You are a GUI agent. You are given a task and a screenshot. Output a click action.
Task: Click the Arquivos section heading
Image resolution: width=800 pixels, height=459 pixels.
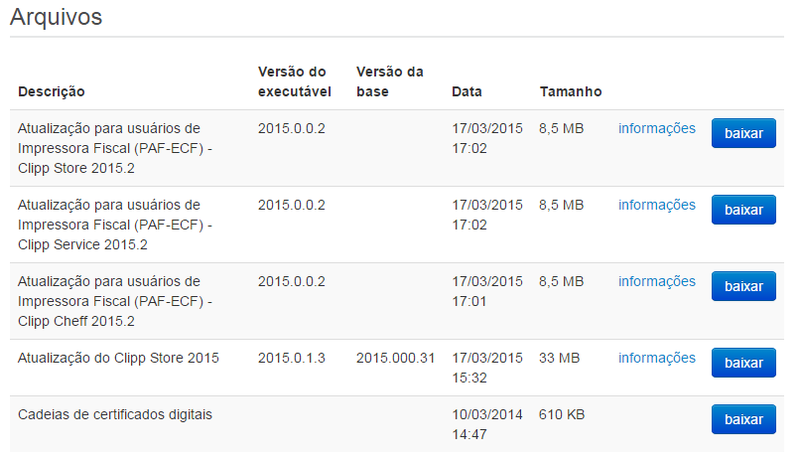click(x=56, y=17)
